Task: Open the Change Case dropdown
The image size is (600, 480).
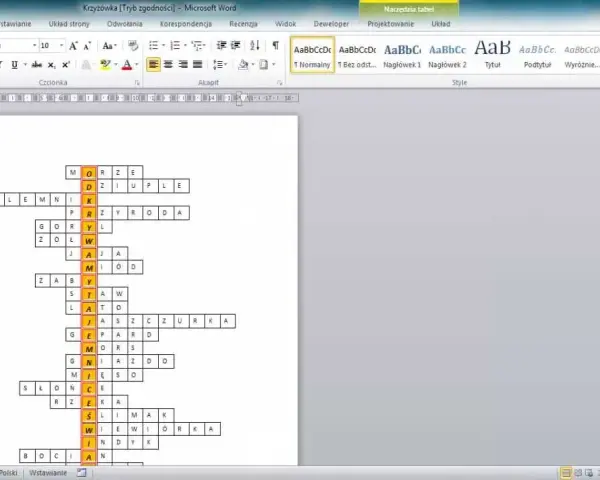Action: (x=109, y=46)
